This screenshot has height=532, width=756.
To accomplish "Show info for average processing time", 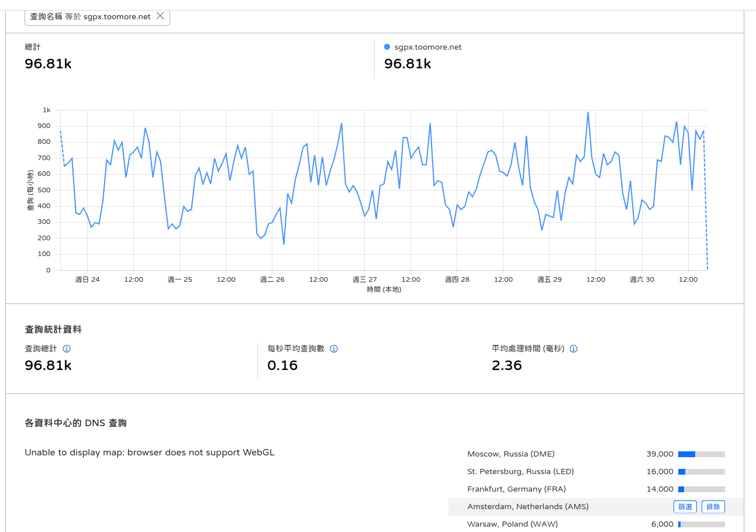I will pos(574,349).
